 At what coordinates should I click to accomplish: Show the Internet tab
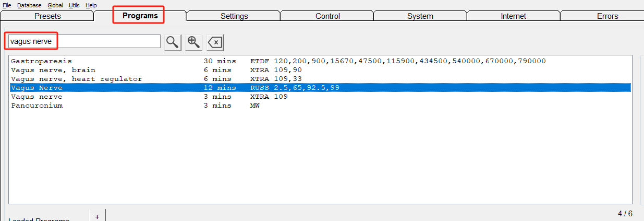pyautogui.click(x=513, y=16)
